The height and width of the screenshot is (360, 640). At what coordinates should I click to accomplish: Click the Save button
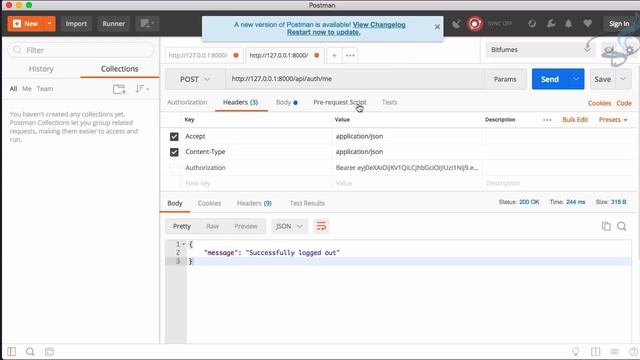pos(602,79)
